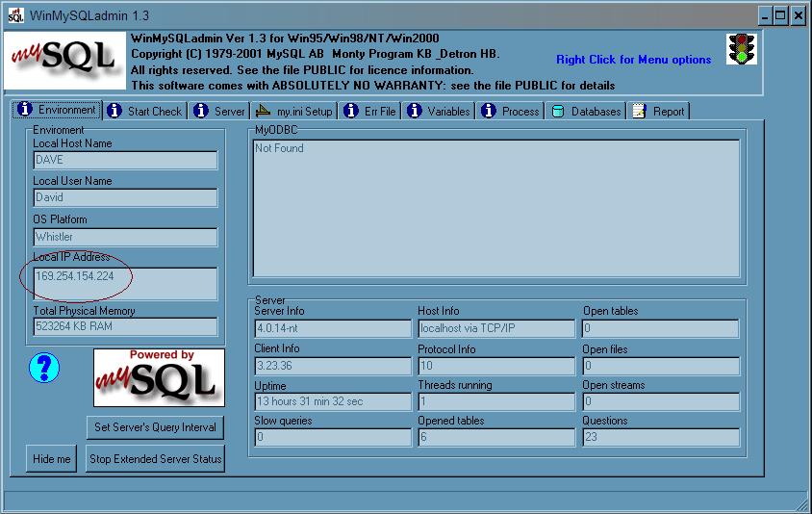The image size is (812, 514).
Task: Click Stop Extended Server Status button
Action: [156, 459]
